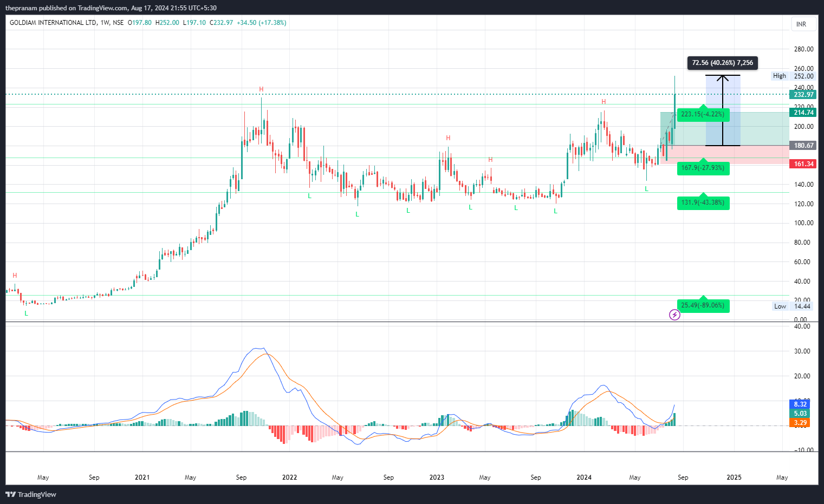This screenshot has width=824, height=504.
Task: Select the 1W interval label in legend
Action: coord(105,23)
